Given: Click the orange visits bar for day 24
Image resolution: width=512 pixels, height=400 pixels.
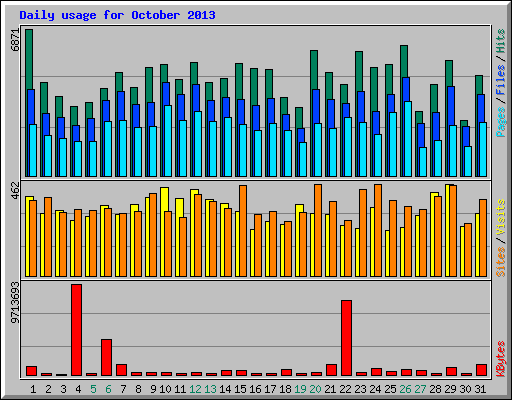Looking at the screenshot, I should coord(378,230).
